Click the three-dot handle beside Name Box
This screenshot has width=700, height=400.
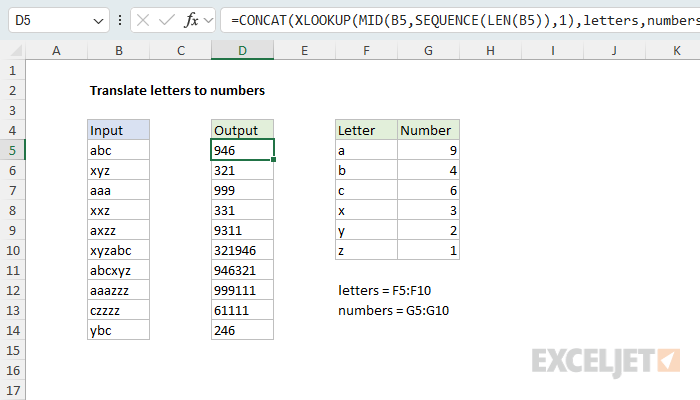tap(120, 20)
